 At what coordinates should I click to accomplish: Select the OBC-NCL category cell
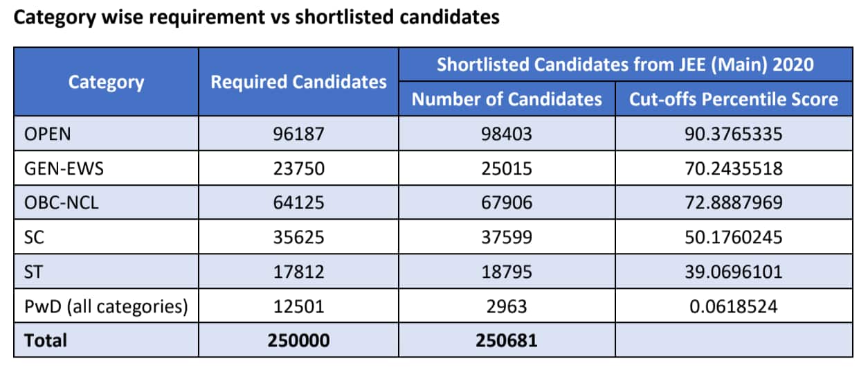[106, 203]
